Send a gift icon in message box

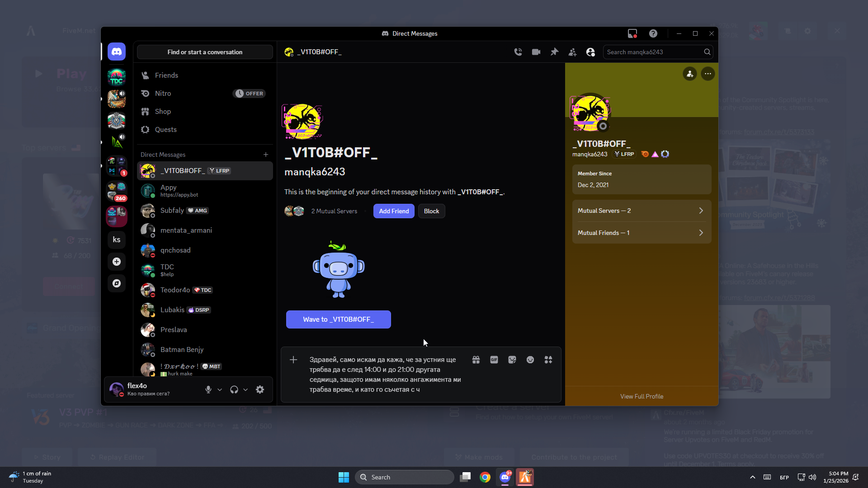tap(476, 360)
